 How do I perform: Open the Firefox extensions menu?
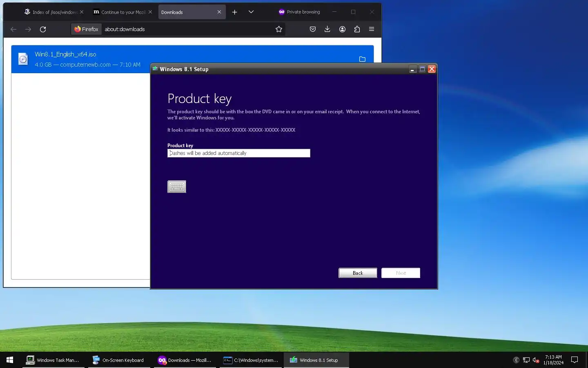357,29
